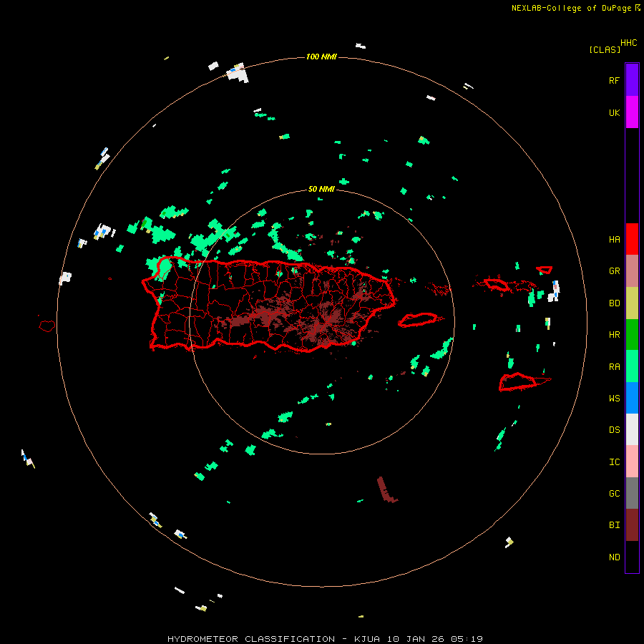The image size is (644, 644).
Task: Click the DS legend label
Action: 614,430
